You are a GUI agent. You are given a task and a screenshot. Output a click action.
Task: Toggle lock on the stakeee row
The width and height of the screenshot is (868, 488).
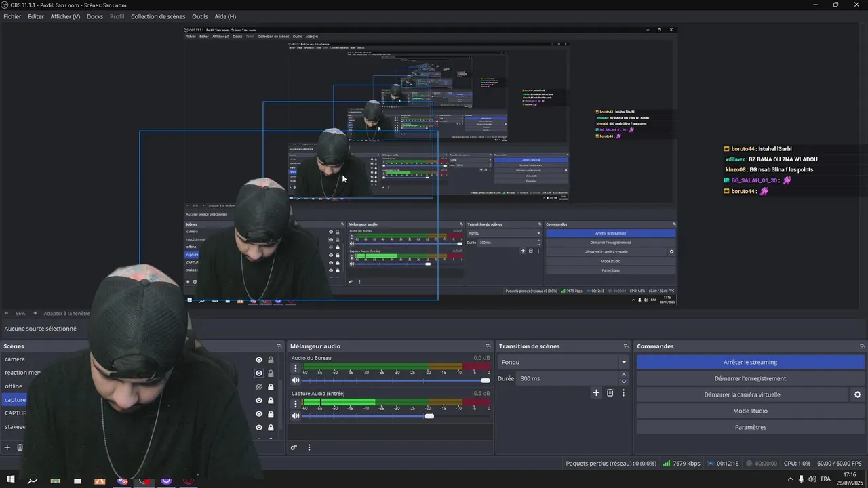[271, 428]
